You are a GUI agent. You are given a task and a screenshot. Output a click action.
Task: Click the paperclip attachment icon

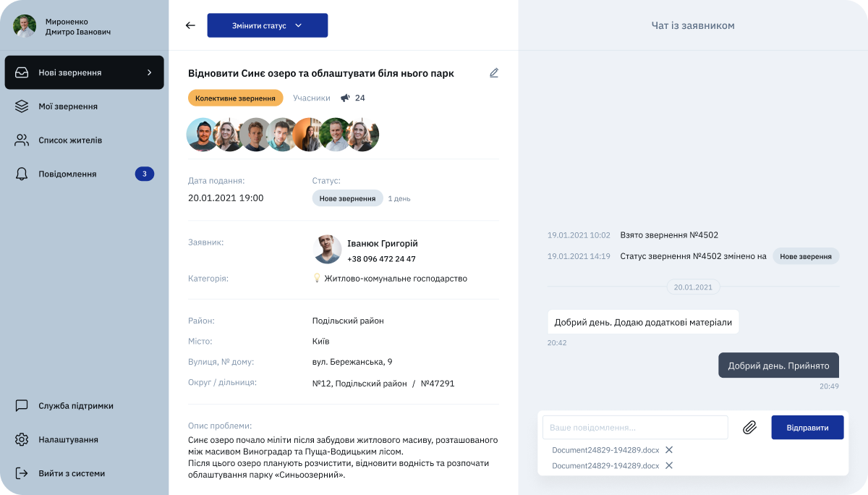(749, 428)
